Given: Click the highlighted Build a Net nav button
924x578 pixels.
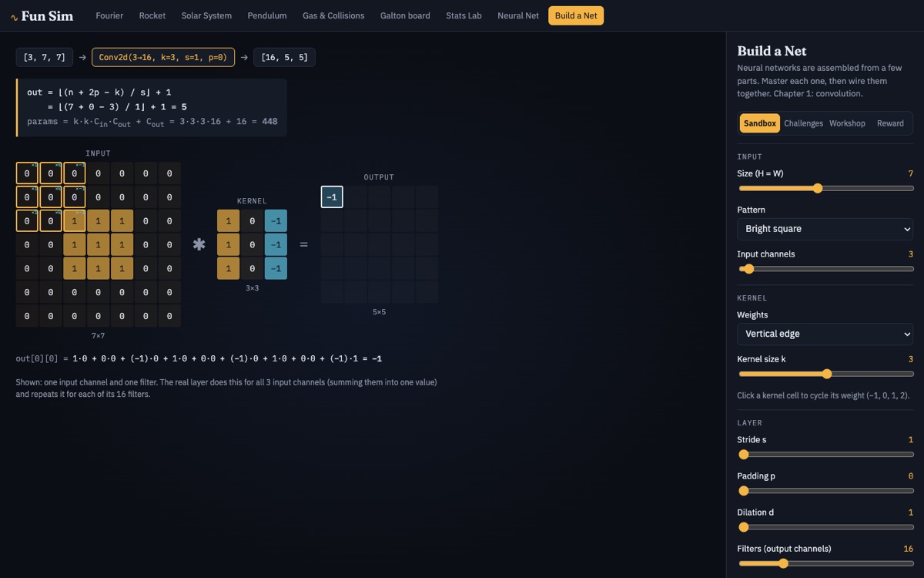Looking at the screenshot, I should tap(576, 15).
